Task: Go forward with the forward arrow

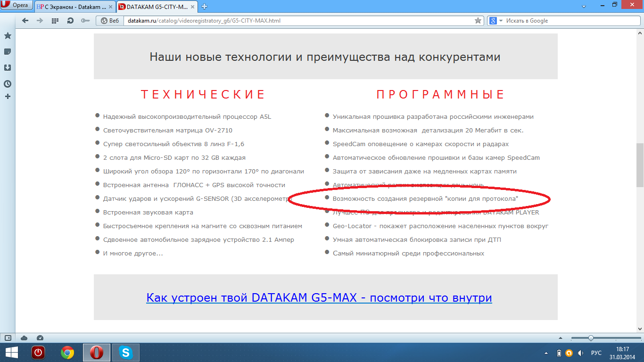Action: tap(40, 21)
